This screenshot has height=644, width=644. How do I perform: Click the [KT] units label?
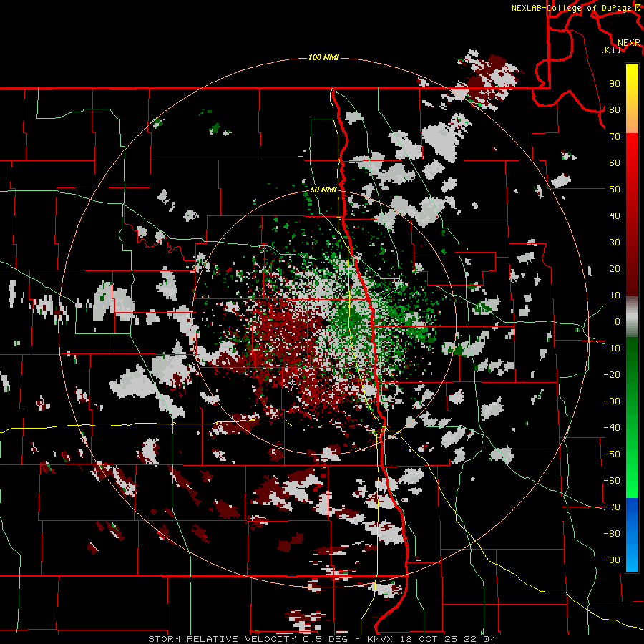pos(611,49)
